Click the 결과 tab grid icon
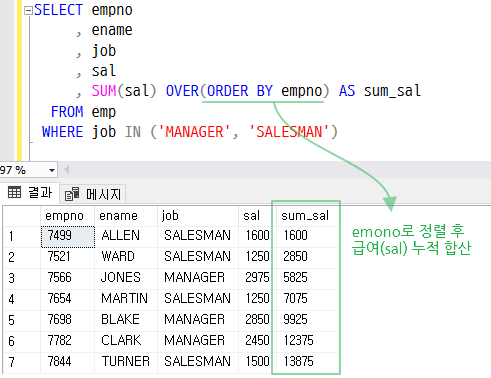Image resolution: width=491 pixels, height=378 pixels. (x=14, y=192)
